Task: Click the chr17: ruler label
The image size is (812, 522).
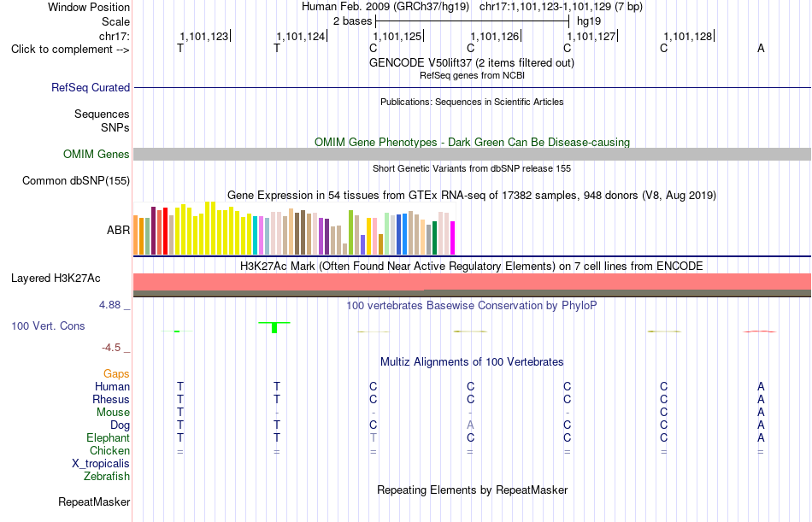Action: [115, 36]
